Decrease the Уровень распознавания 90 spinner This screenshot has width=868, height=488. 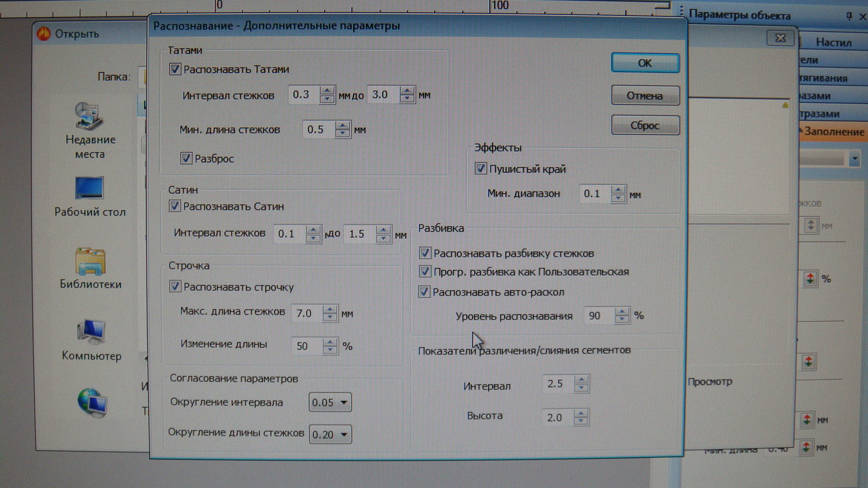622,319
